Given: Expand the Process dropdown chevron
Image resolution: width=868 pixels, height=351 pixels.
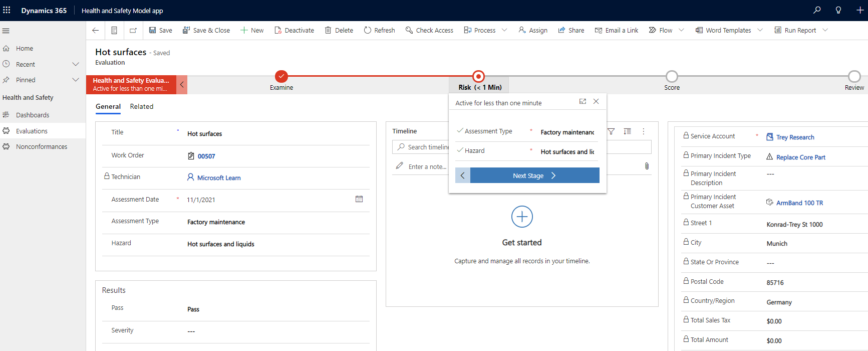Looking at the screenshot, I should [x=504, y=30].
